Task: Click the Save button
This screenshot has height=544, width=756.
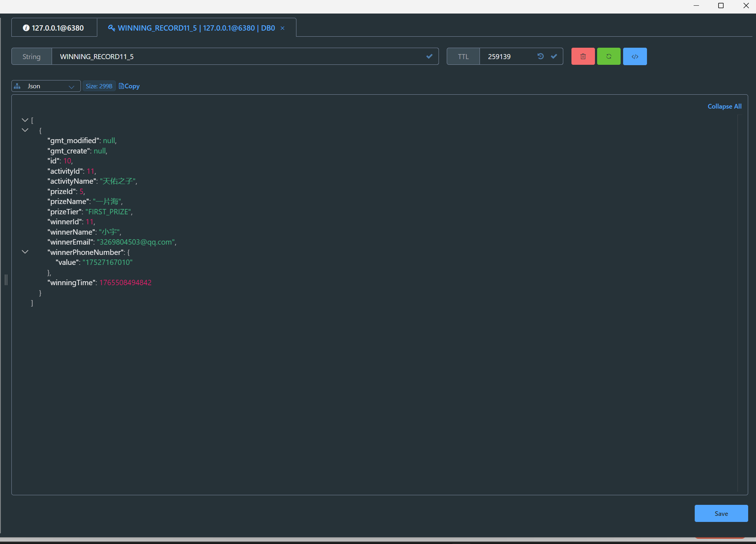Action: coord(721,513)
